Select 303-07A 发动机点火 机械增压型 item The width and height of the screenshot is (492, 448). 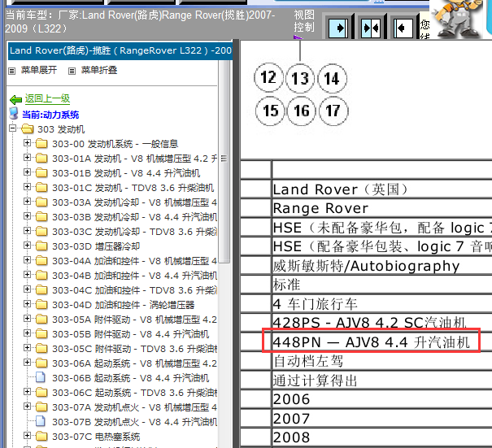click(135, 407)
